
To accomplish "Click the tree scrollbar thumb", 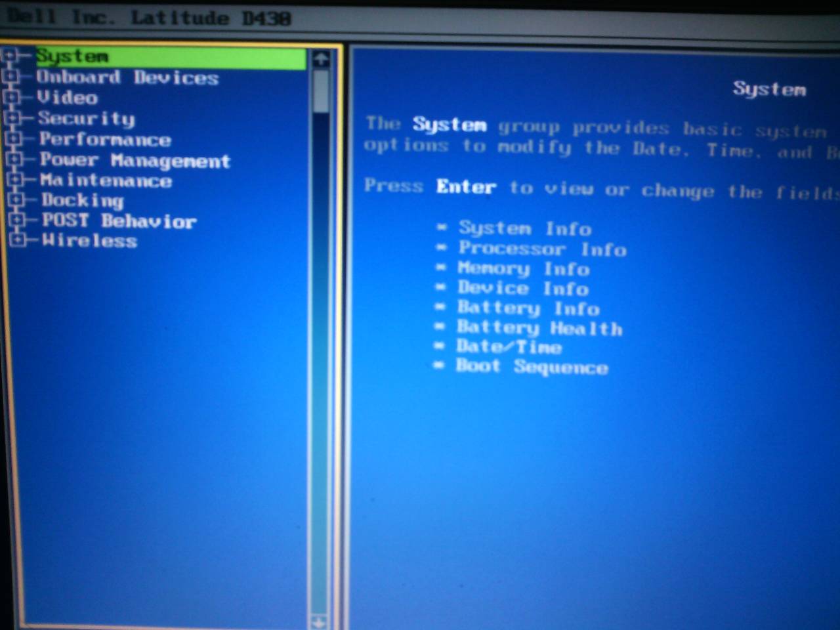I will (x=321, y=91).
